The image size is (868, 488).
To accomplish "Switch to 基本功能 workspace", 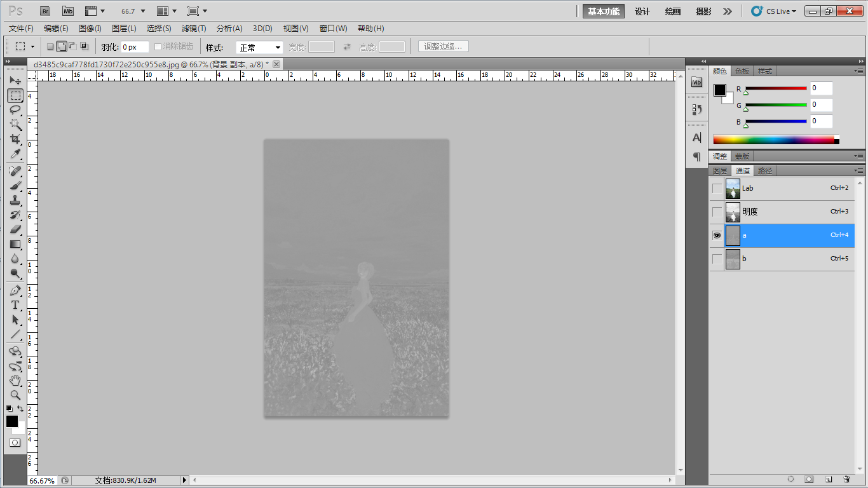I will [x=604, y=11].
